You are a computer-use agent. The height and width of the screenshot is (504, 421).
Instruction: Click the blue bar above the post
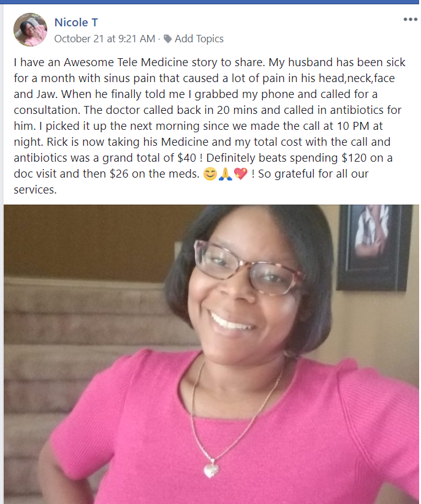coord(210,2)
